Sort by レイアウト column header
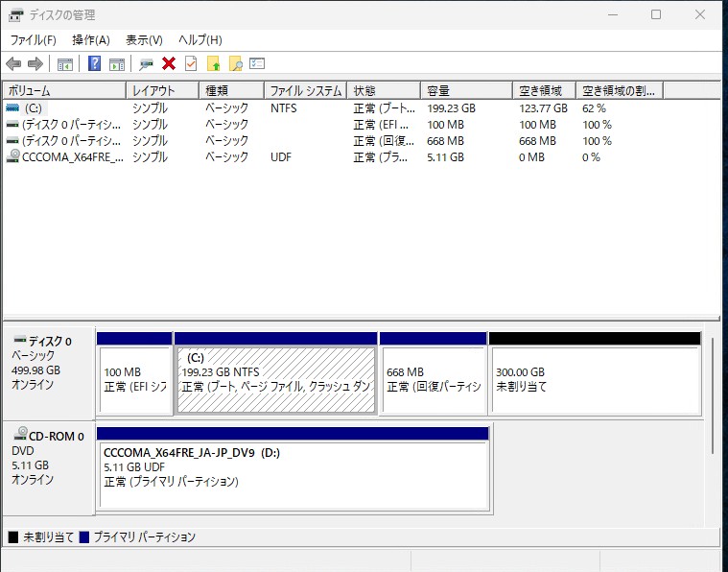The image size is (728, 572). coord(162,90)
